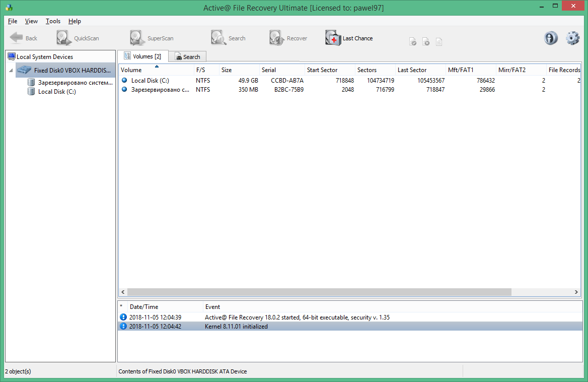The width and height of the screenshot is (588, 382).
Task: Select Local Disk (C:) in the device tree
Action: pos(57,91)
